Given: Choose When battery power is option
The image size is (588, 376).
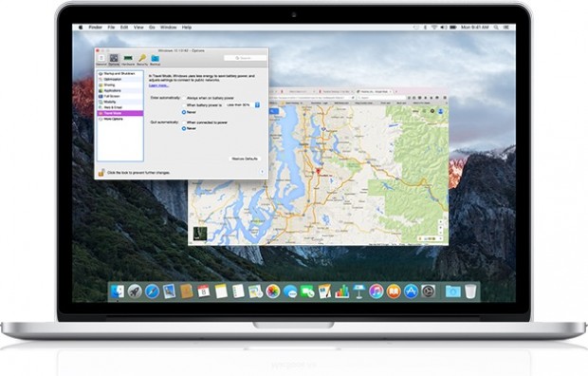Looking at the screenshot, I should coord(184,105).
